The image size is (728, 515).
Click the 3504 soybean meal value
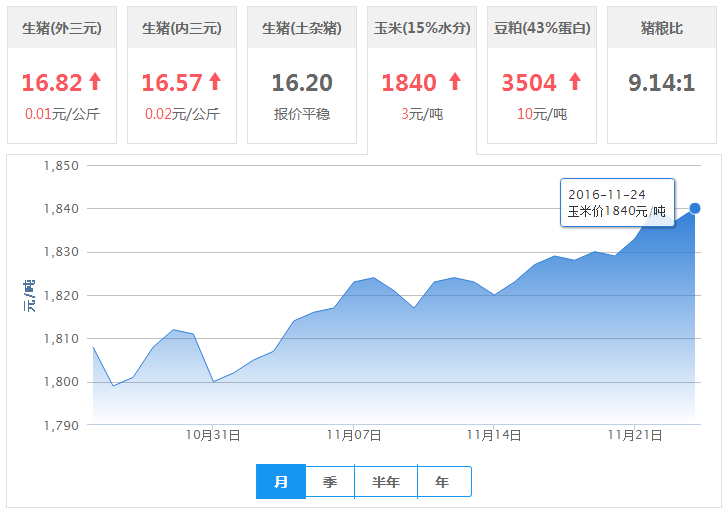click(x=529, y=83)
